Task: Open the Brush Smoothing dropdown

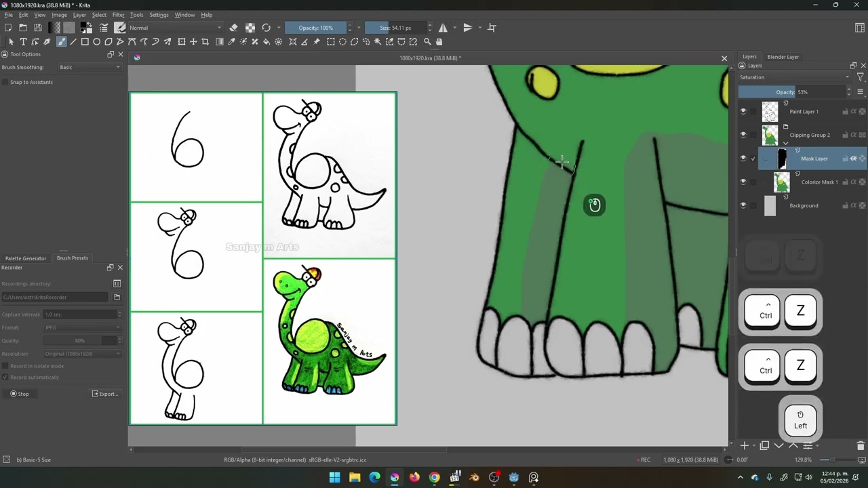Action: 90,67
